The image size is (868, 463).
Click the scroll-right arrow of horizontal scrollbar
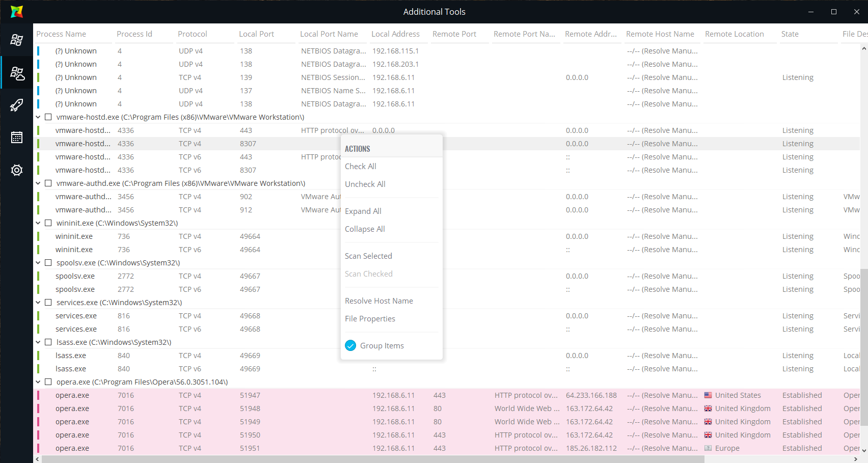click(x=856, y=459)
